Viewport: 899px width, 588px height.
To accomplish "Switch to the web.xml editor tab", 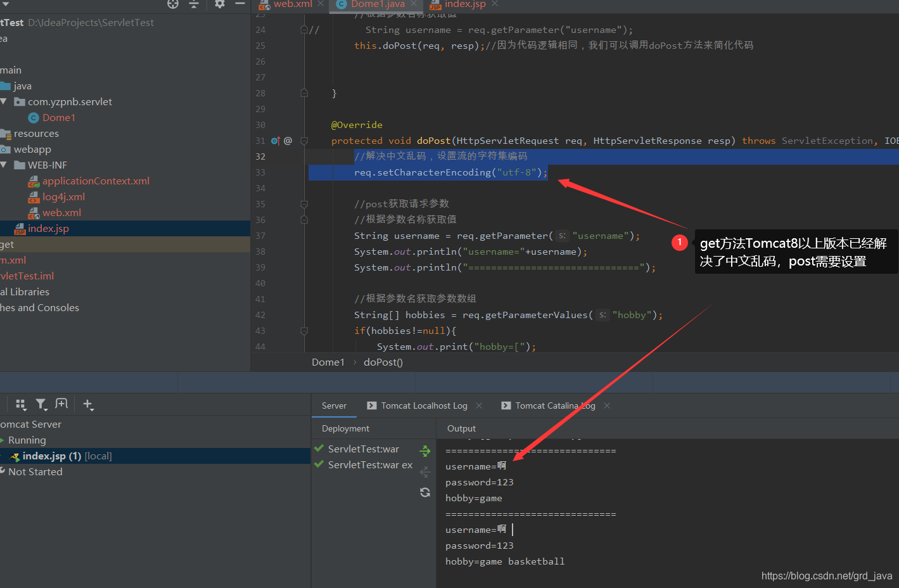I will pos(286,4).
